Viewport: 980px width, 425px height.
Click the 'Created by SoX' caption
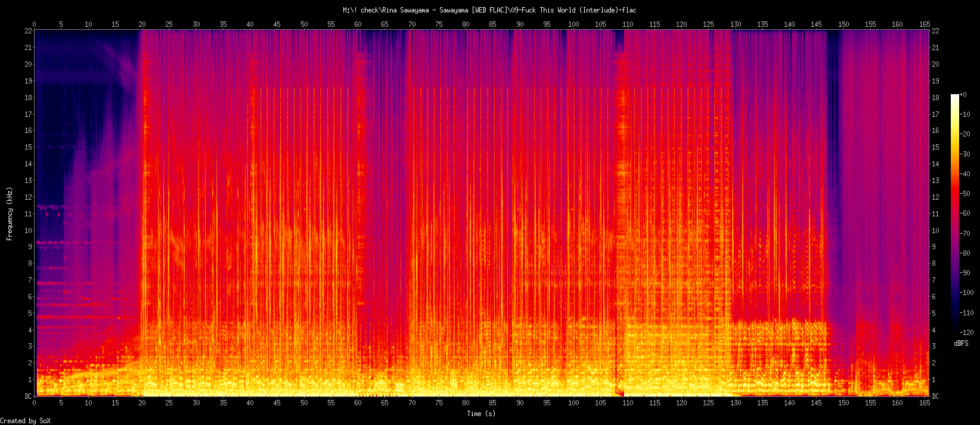(x=25, y=421)
